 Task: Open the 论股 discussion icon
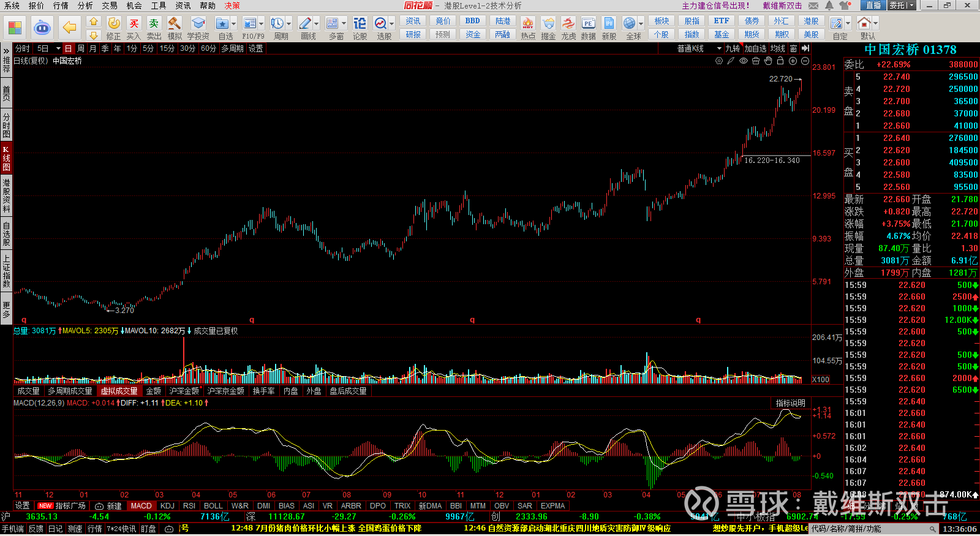point(360,23)
